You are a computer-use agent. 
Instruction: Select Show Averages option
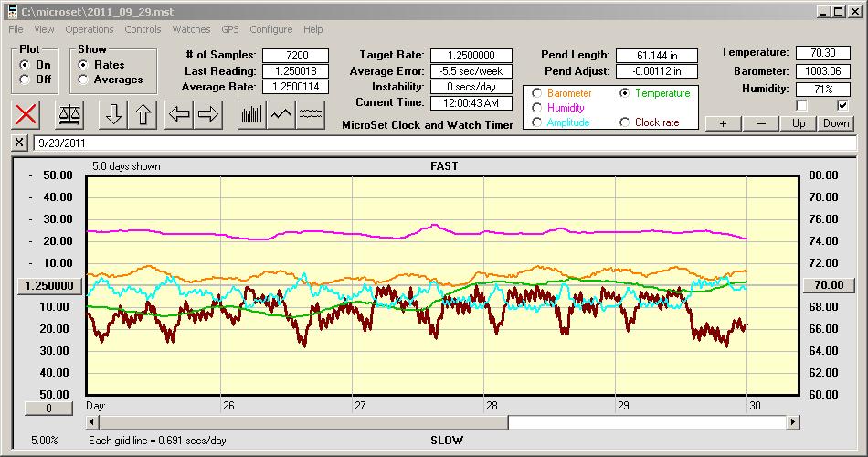[x=83, y=80]
